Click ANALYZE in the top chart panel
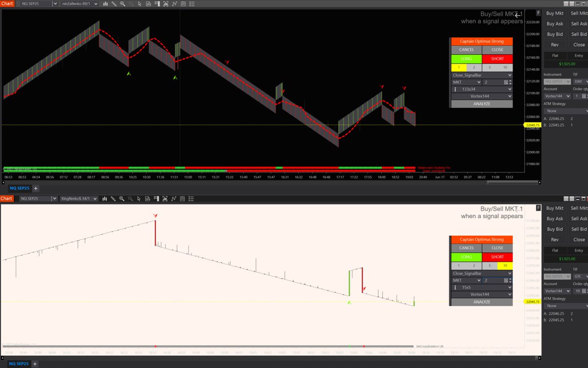 482,104
